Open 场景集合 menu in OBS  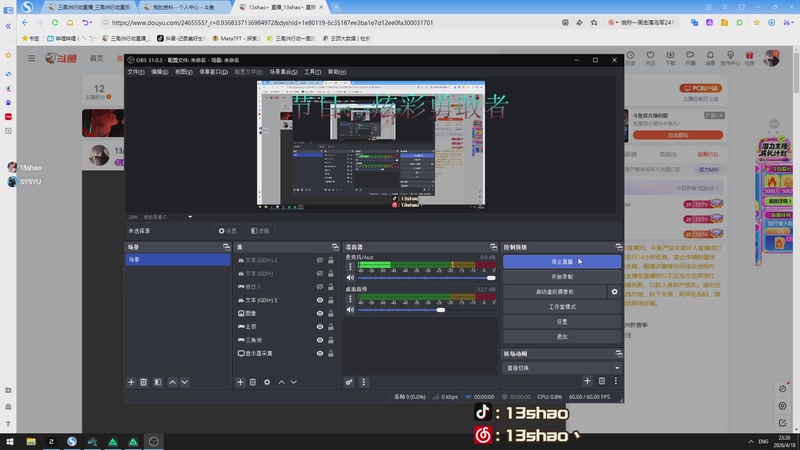click(283, 72)
